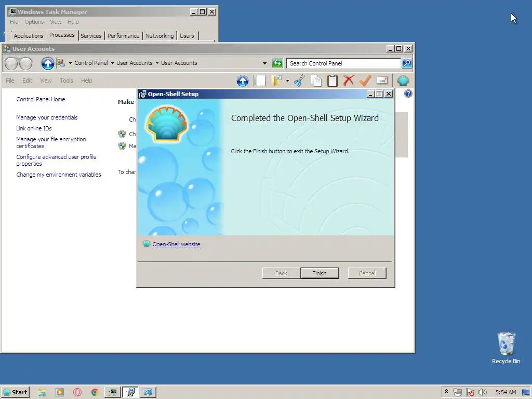
Task: Expand the address bar history dropdown
Action: (x=264, y=63)
